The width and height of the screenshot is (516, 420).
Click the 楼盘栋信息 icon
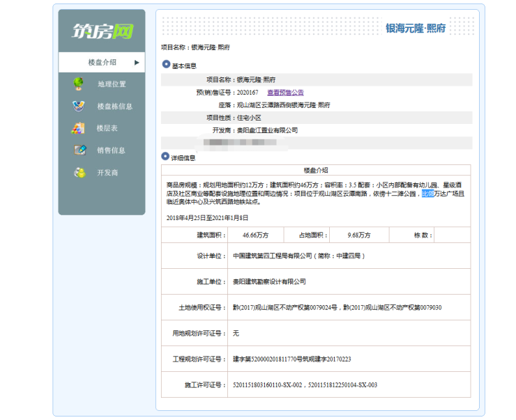tap(78, 106)
